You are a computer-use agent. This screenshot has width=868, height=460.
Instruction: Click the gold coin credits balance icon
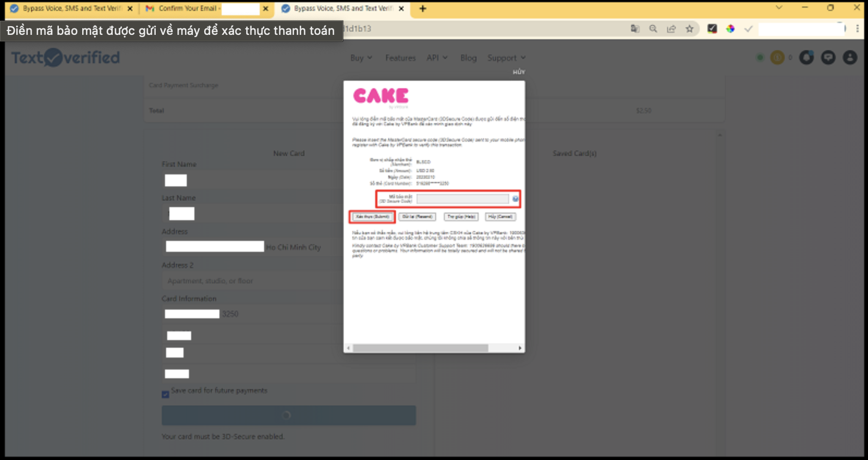pos(777,57)
